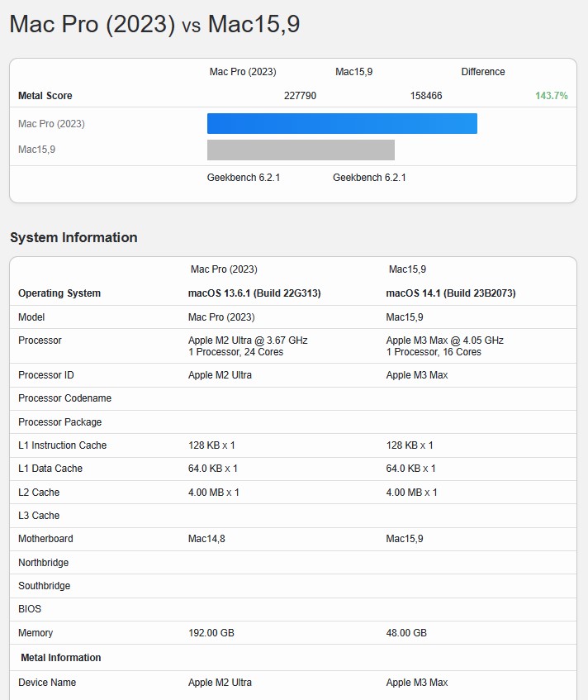Click the 'Difference' column header

pyautogui.click(x=483, y=72)
